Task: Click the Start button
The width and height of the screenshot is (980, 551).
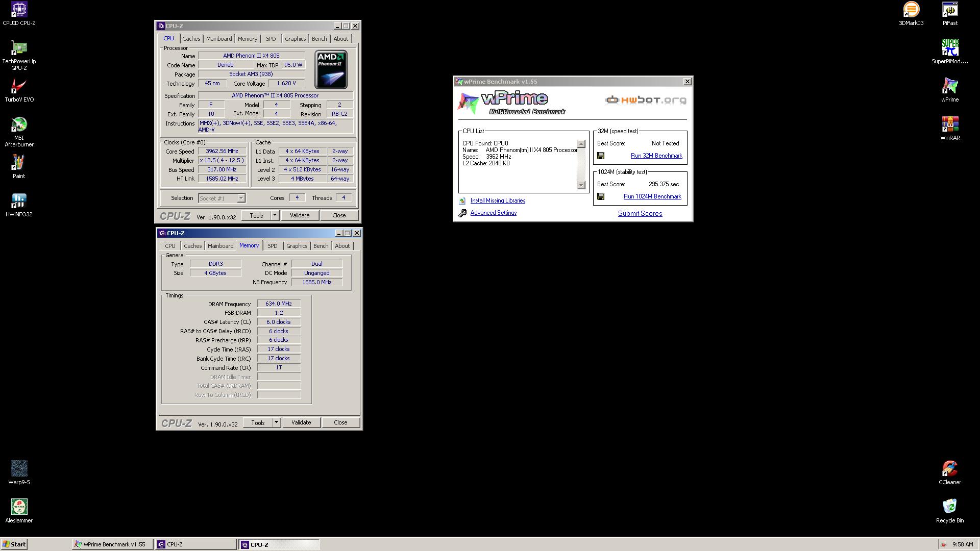Action: pyautogui.click(x=14, y=544)
